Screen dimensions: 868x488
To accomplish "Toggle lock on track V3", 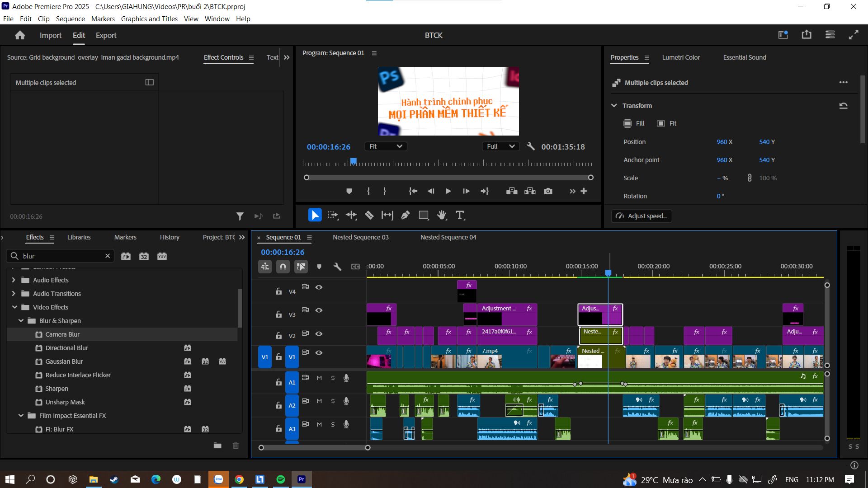I will (278, 314).
